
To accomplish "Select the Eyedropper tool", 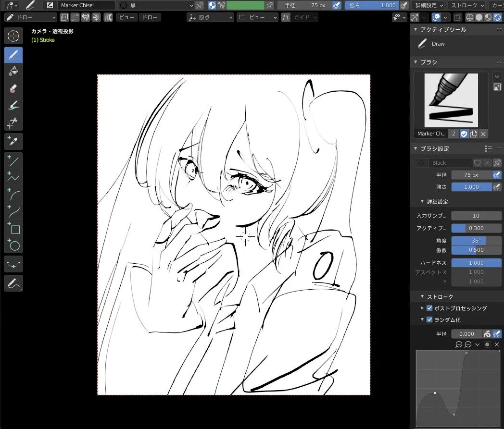I will (x=13, y=141).
